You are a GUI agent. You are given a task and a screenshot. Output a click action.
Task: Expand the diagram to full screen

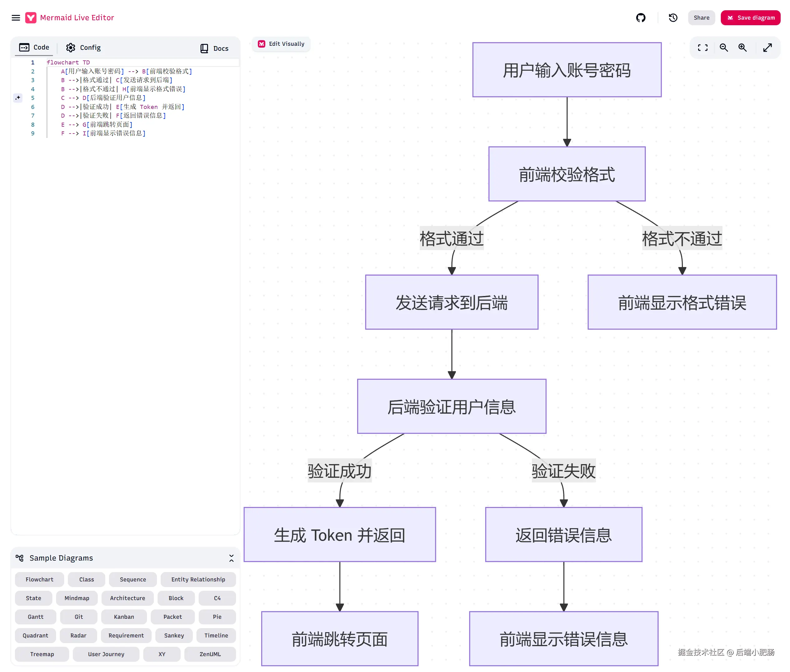pos(767,48)
